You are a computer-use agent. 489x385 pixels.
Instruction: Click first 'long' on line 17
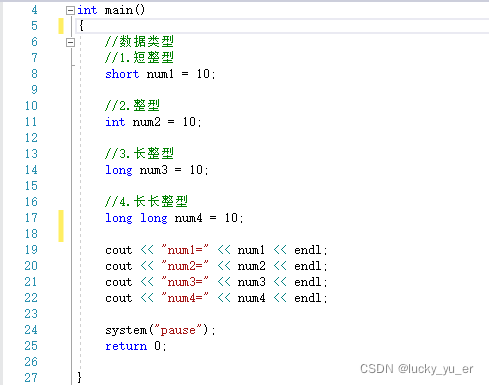[x=119, y=218]
